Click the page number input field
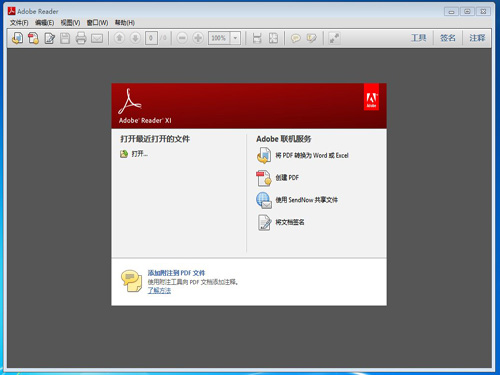This screenshot has width=500, height=375. point(151,38)
